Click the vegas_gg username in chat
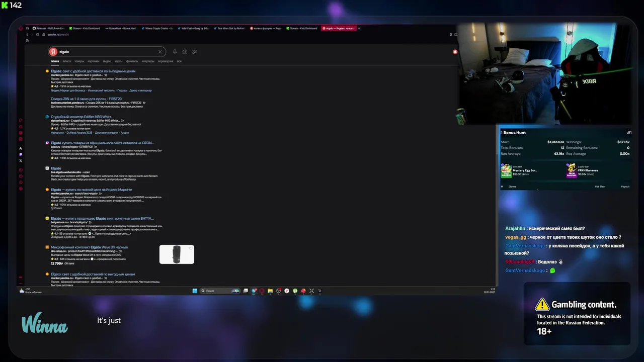 [516, 237]
